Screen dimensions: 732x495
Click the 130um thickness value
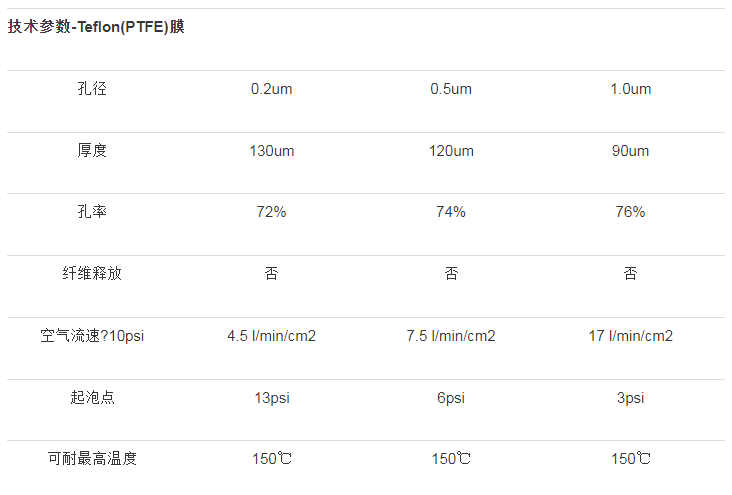[x=272, y=151]
